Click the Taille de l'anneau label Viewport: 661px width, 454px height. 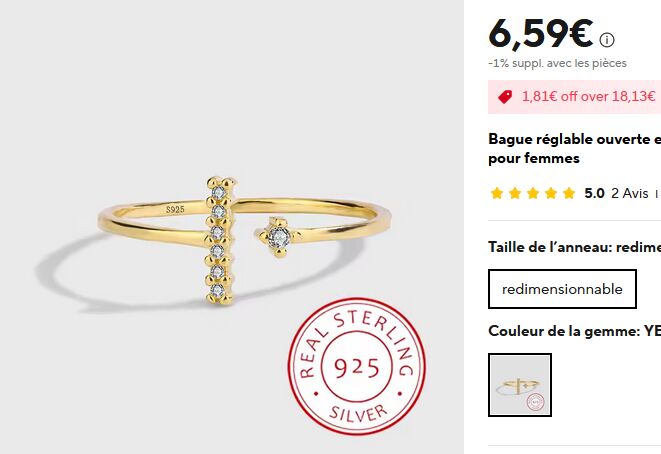point(575,247)
